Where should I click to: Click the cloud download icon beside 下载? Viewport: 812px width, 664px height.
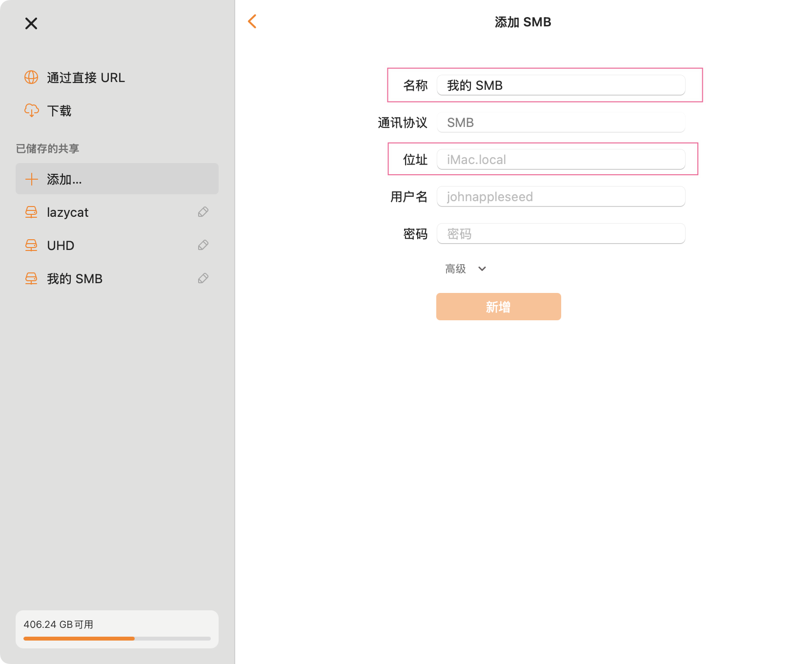(x=31, y=111)
